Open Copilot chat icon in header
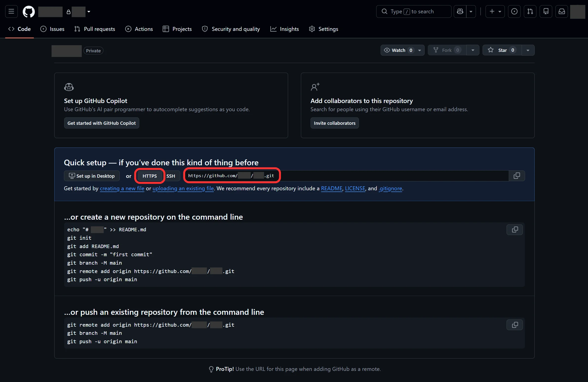This screenshot has height=382, width=588. 460,11
